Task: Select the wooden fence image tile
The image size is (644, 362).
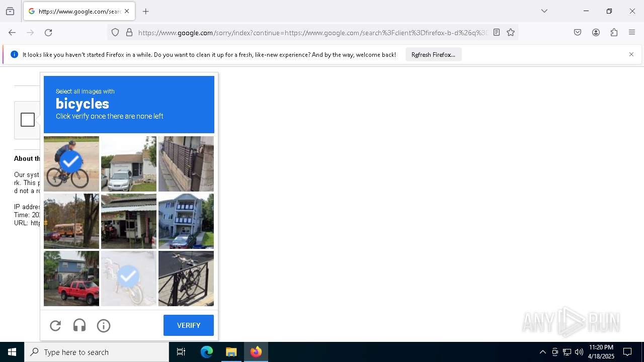Action: (x=186, y=164)
